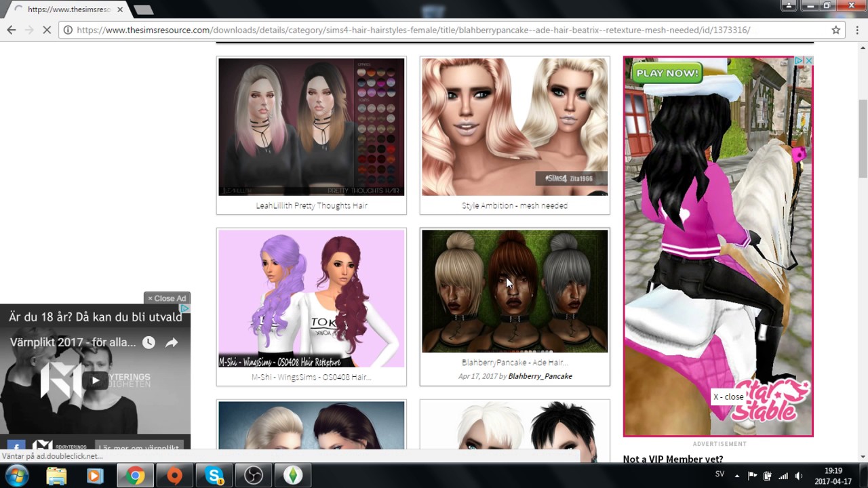Focus the address bar URL field
Viewport: 868px width, 488px height.
click(448, 30)
